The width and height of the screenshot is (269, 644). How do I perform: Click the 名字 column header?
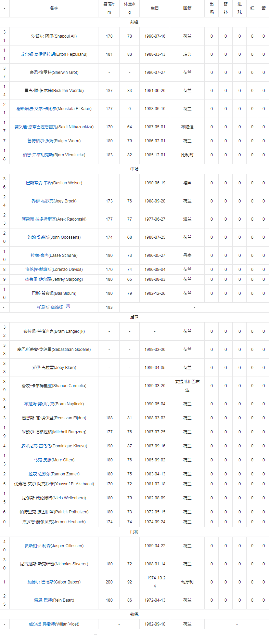[x=54, y=8]
